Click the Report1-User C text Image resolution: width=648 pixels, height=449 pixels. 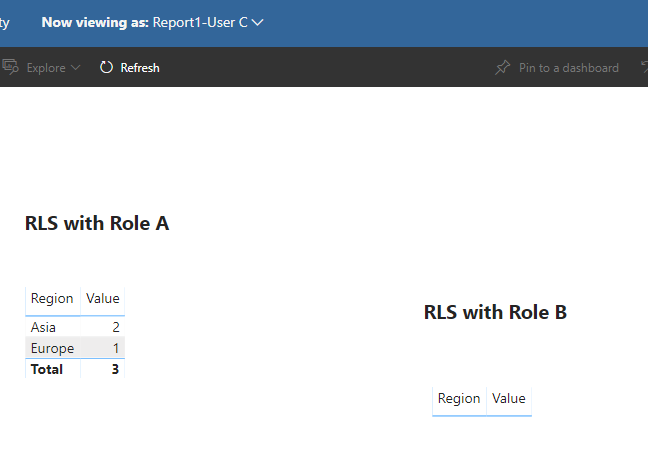200,22
